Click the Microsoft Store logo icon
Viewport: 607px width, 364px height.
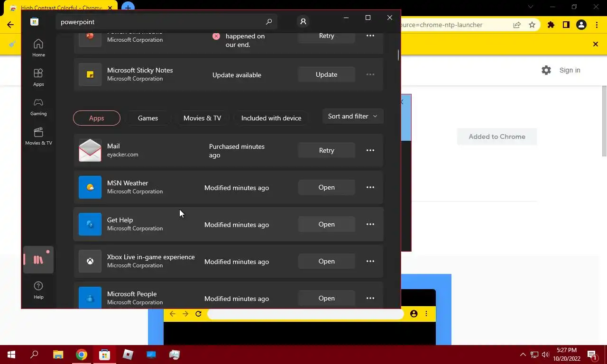pos(34,21)
